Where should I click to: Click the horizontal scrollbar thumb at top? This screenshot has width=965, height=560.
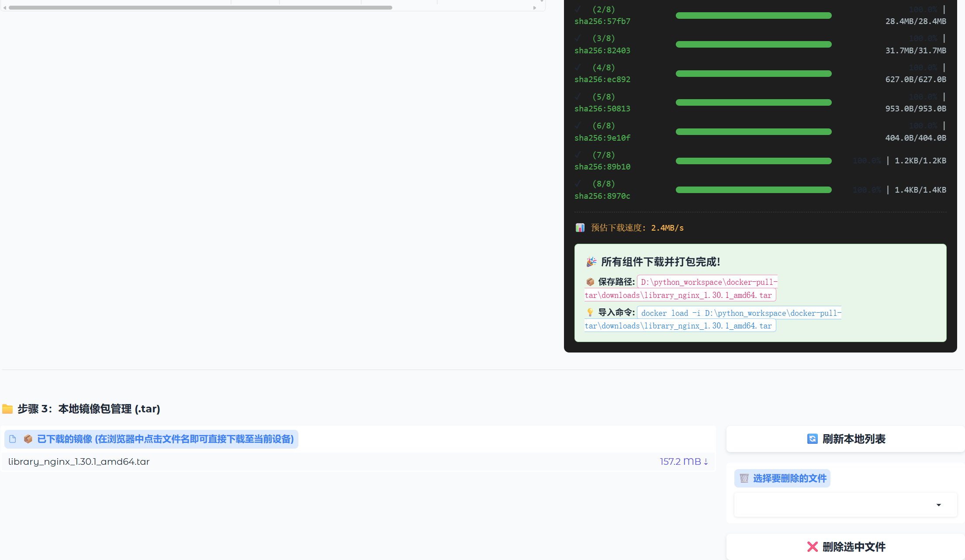(201, 7)
